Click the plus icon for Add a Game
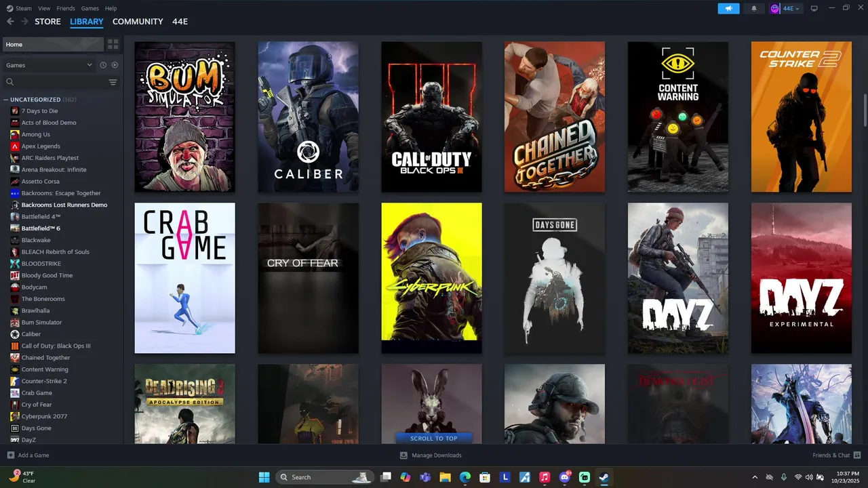This screenshot has width=868, height=488. pyautogui.click(x=10, y=455)
